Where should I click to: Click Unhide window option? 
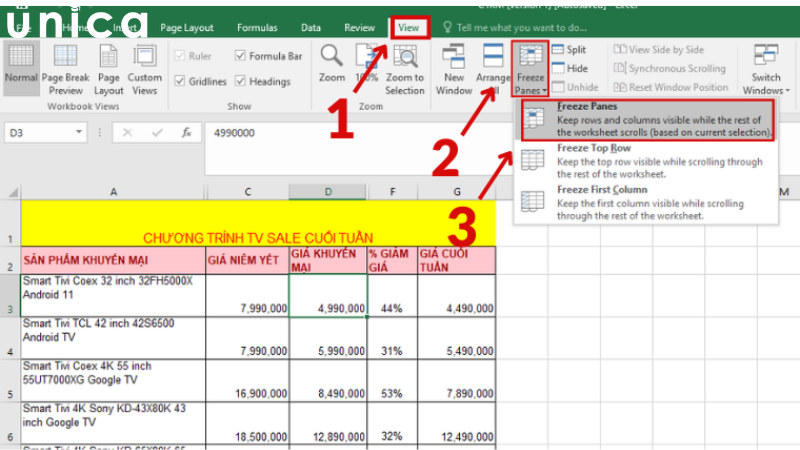pyautogui.click(x=575, y=87)
